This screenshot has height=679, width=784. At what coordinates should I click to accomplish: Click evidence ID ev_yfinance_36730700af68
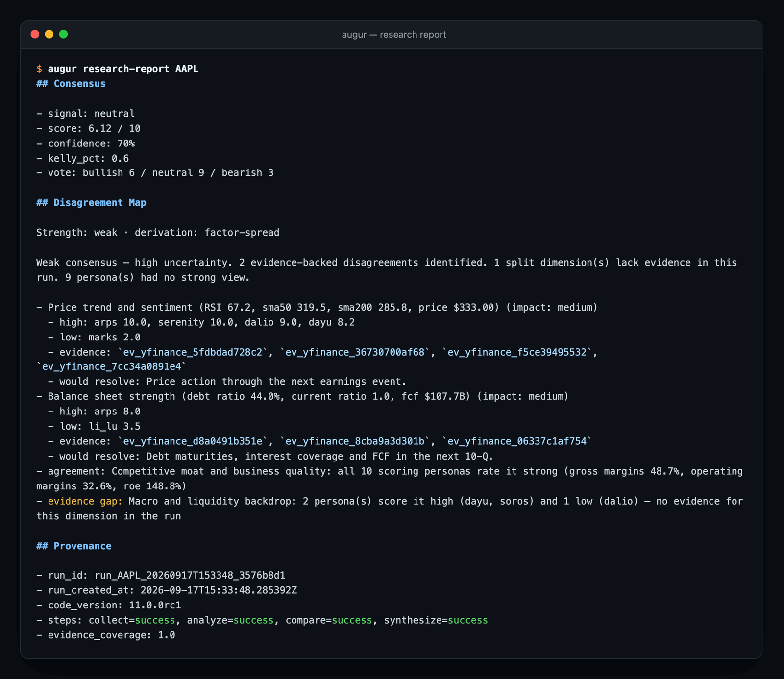tap(355, 352)
